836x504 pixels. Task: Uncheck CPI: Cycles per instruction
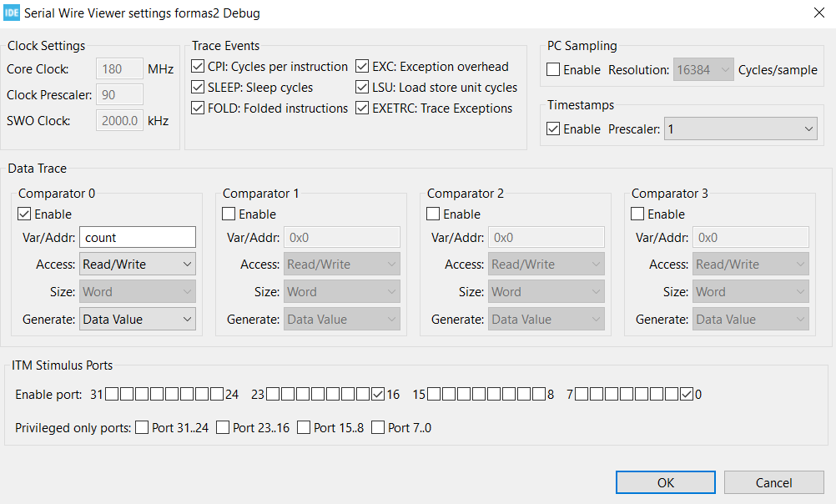198,66
